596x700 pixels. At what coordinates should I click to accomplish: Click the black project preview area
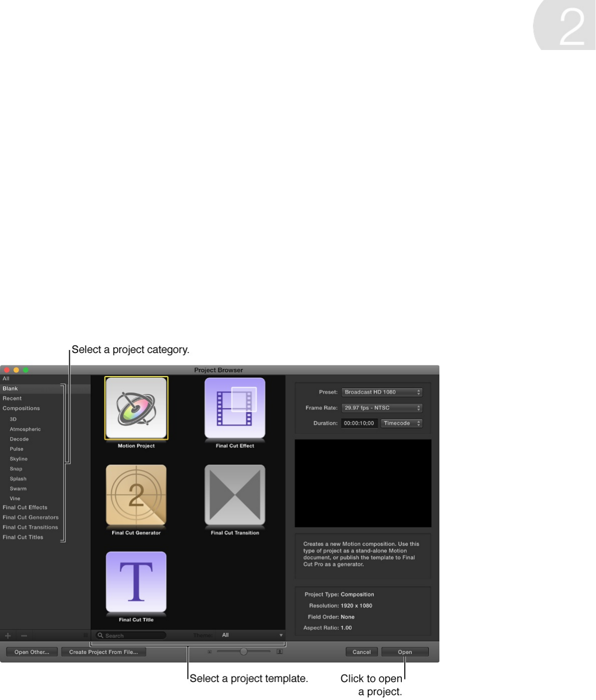[363, 483]
